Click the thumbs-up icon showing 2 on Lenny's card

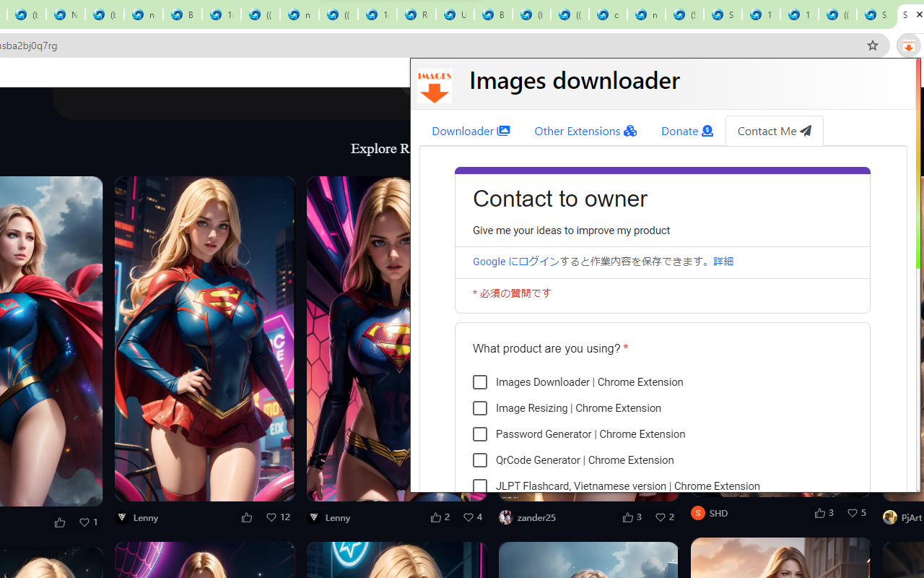(435, 517)
